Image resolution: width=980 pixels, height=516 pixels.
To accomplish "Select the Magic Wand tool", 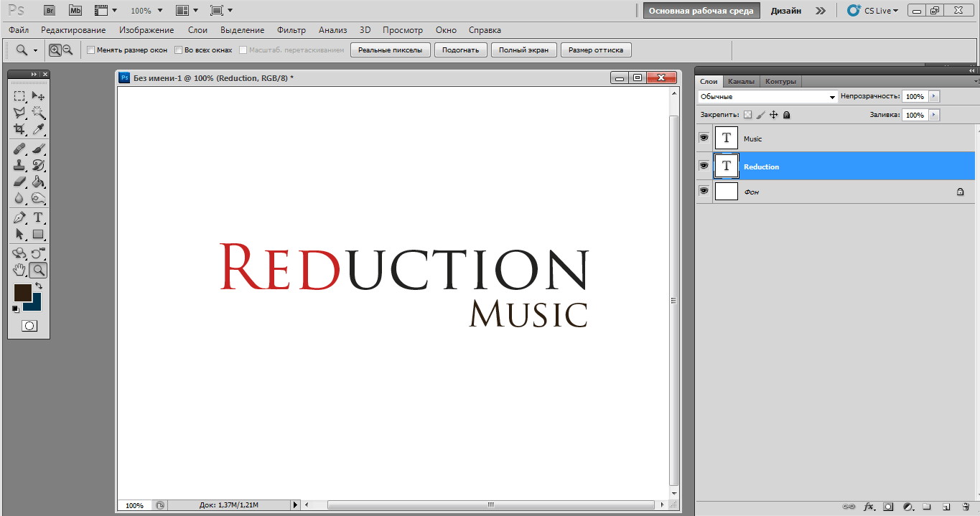I will click(x=38, y=113).
